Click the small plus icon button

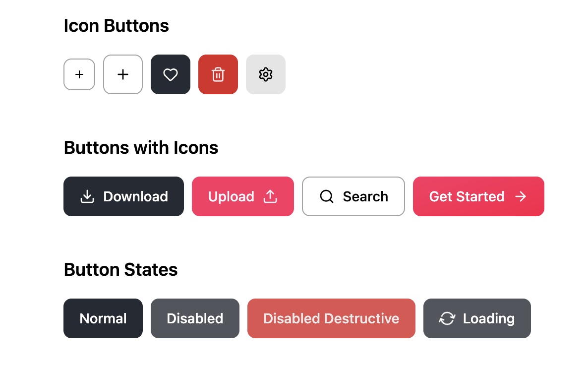click(x=79, y=74)
